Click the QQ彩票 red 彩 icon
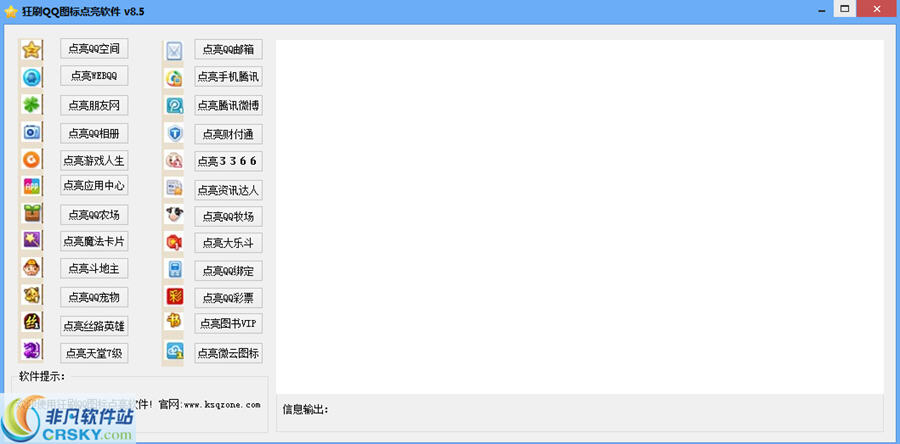The image size is (900, 444). point(174,296)
